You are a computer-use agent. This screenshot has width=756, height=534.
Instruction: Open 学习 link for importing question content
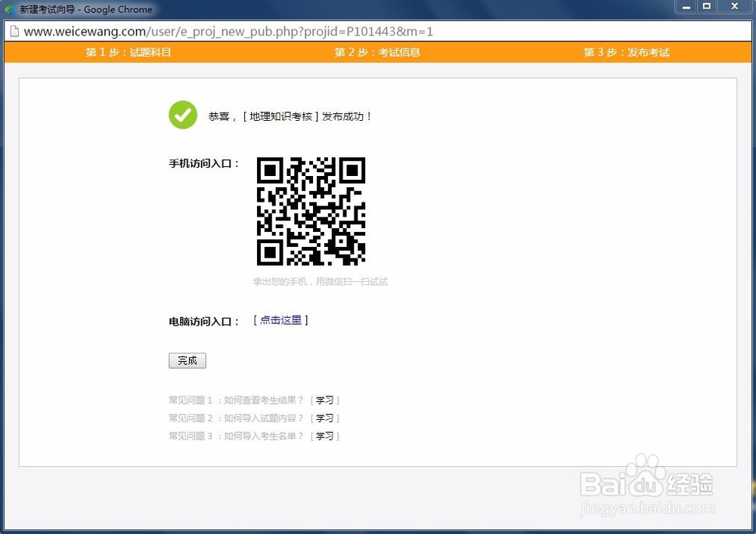(325, 418)
